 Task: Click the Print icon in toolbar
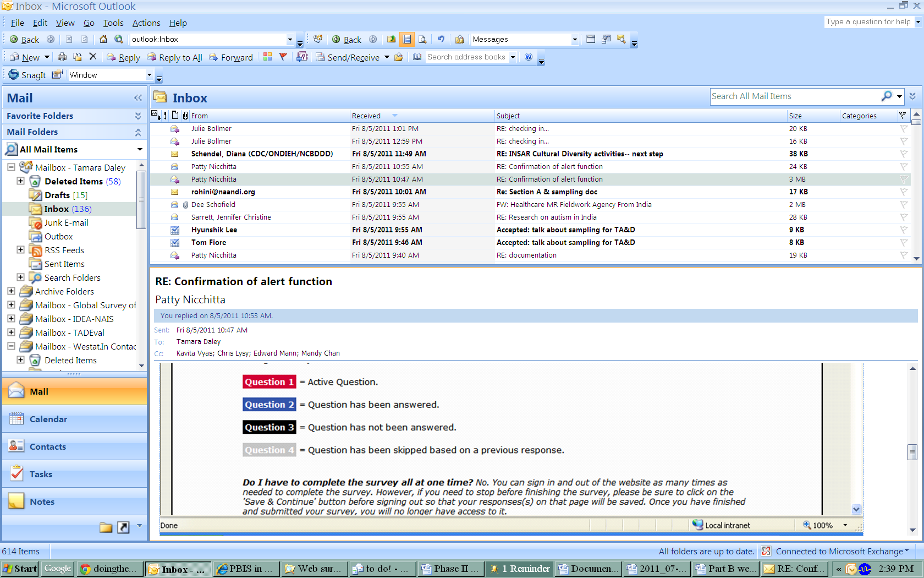[x=62, y=57]
